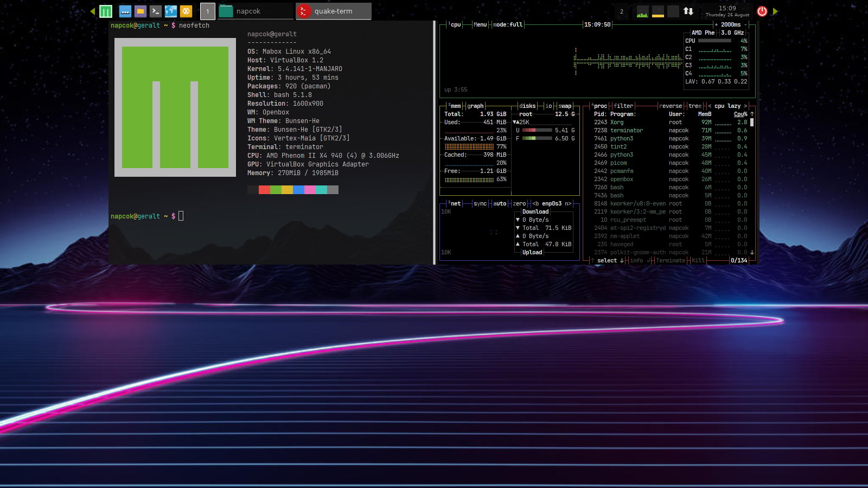The image size is (868, 488).
Task: Click the terminal prompt cursor after neofetch output
Action: coord(181,216)
